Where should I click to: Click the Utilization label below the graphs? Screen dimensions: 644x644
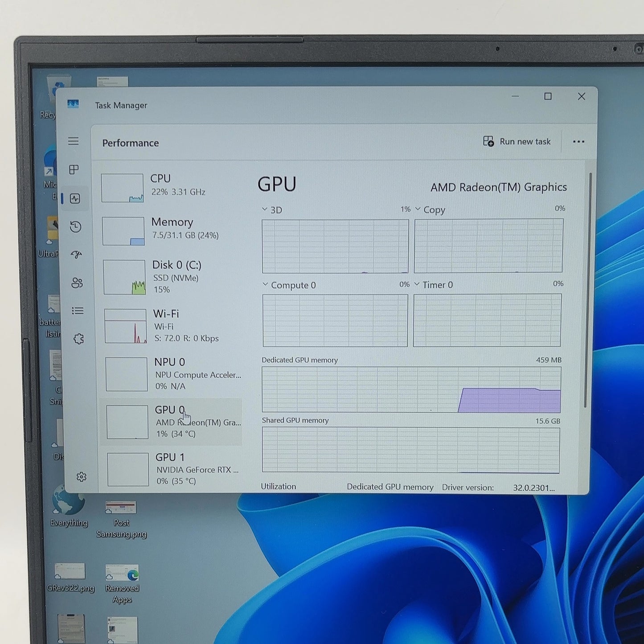[x=279, y=486]
